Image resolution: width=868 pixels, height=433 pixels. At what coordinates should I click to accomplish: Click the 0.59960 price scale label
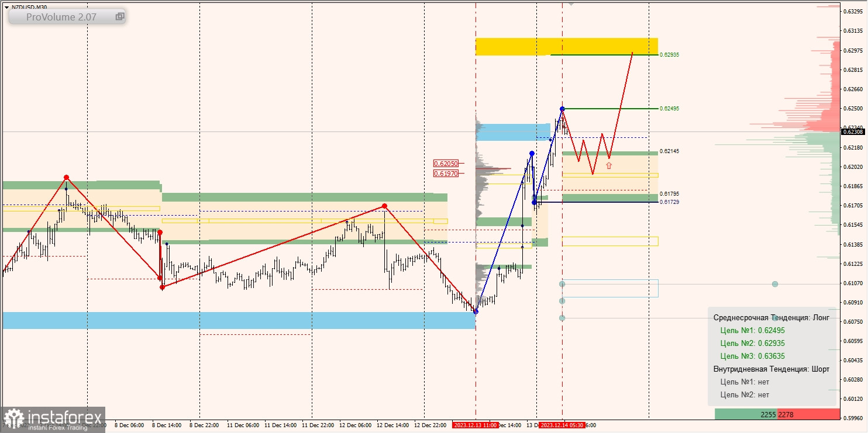pyautogui.click(x=855, y=418)
